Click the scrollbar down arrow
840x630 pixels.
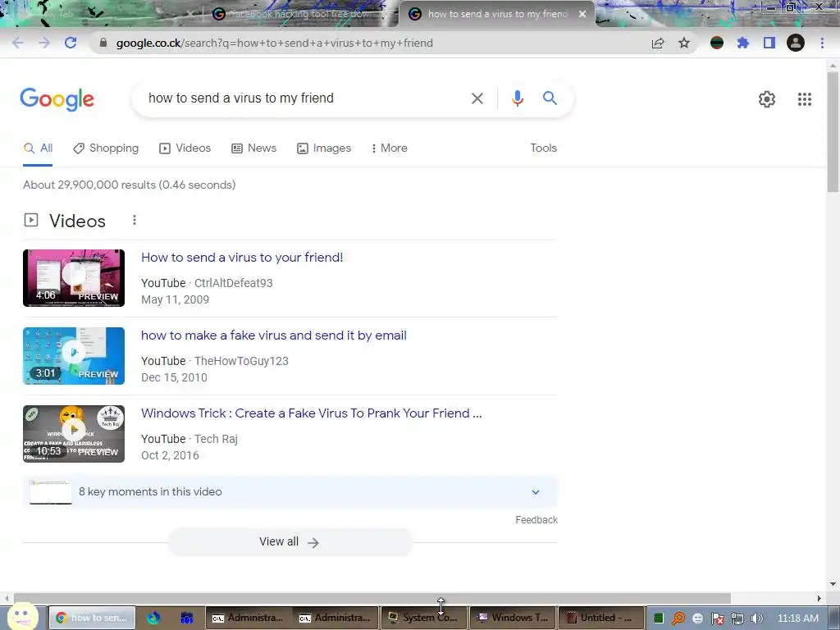click(833, 584)
